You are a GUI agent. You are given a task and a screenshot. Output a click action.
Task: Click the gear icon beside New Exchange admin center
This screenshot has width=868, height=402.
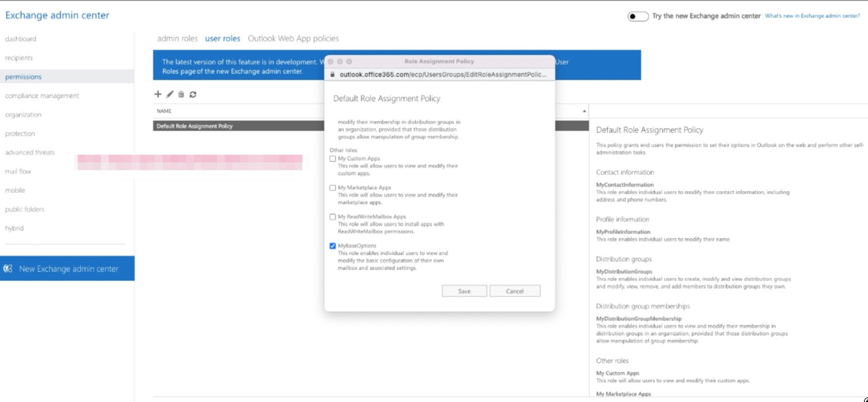tap(7, 268)
